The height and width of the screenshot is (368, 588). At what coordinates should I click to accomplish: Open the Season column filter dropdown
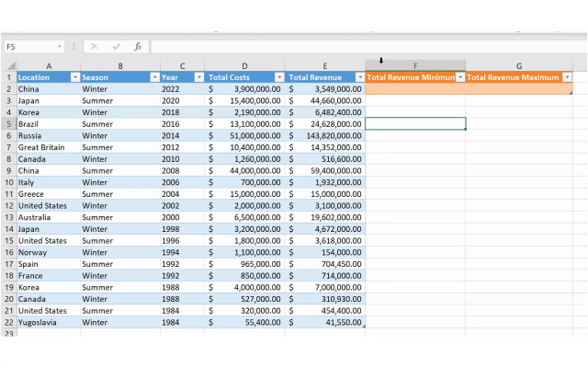click(155, 77)
